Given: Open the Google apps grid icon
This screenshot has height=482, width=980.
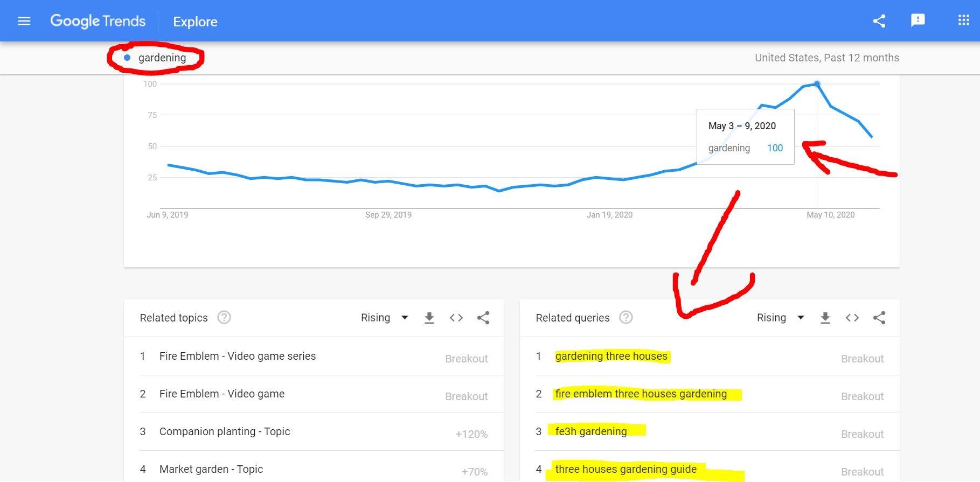Looking at the screenshot, I should tap(962, 20).
